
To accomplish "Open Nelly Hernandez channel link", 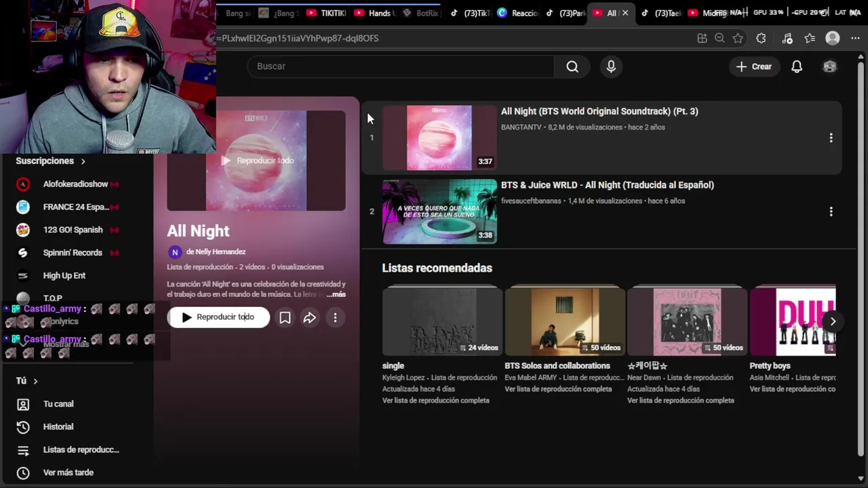I will click(216, 251).
